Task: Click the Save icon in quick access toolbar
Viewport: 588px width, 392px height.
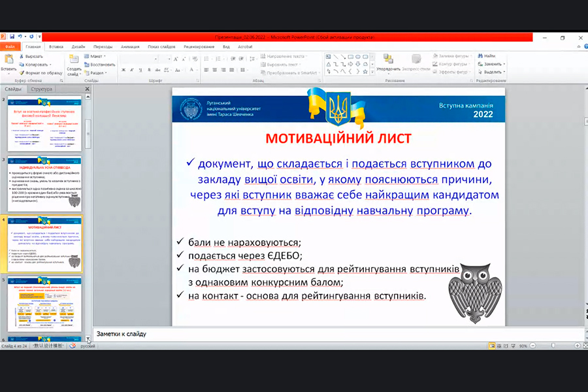Action: [x=12, y=37]
